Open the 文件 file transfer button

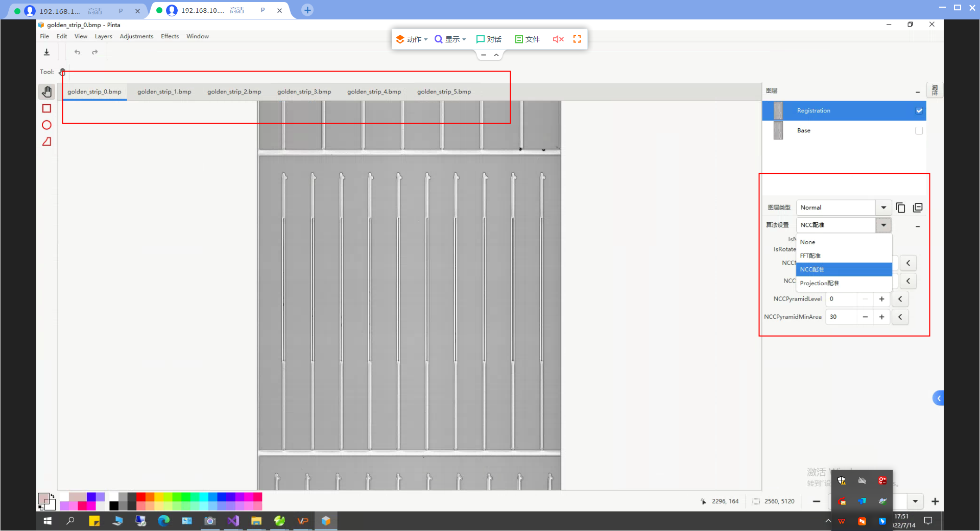[x=528, y=39]
